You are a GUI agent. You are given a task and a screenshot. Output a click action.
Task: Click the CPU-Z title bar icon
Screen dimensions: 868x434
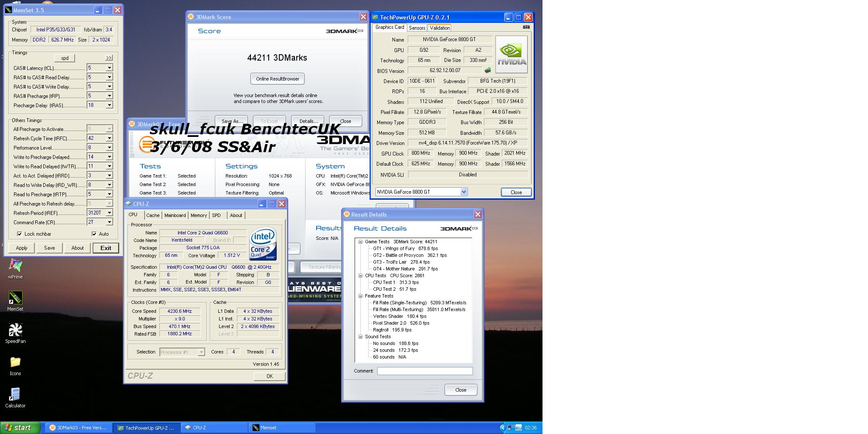click(x=128, y=203)
